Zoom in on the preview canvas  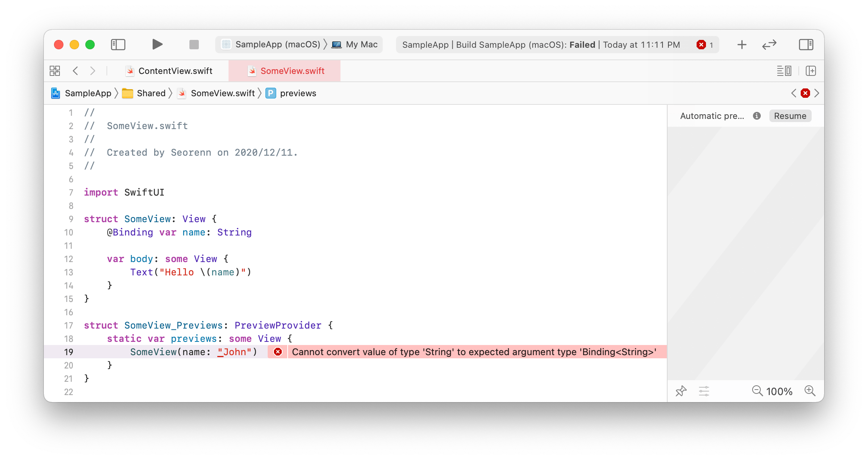tap(810, 391)
